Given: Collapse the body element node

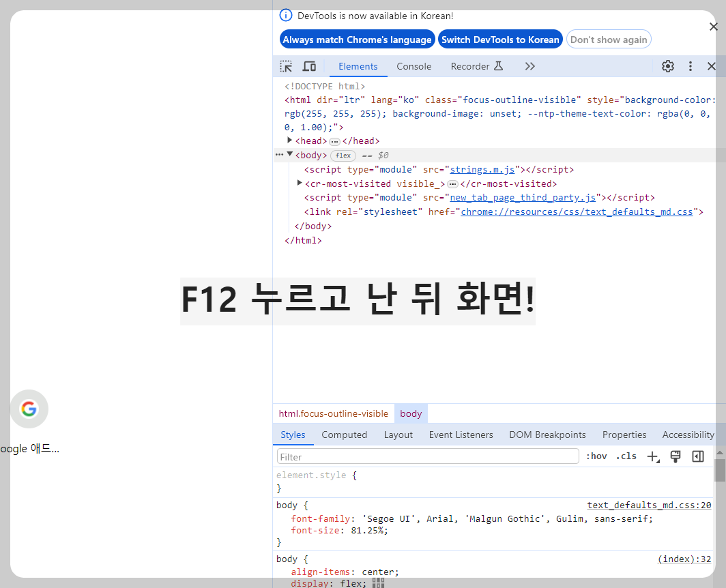Looking at the screenshot, I should pyautogui.click(x=289, y=154).
